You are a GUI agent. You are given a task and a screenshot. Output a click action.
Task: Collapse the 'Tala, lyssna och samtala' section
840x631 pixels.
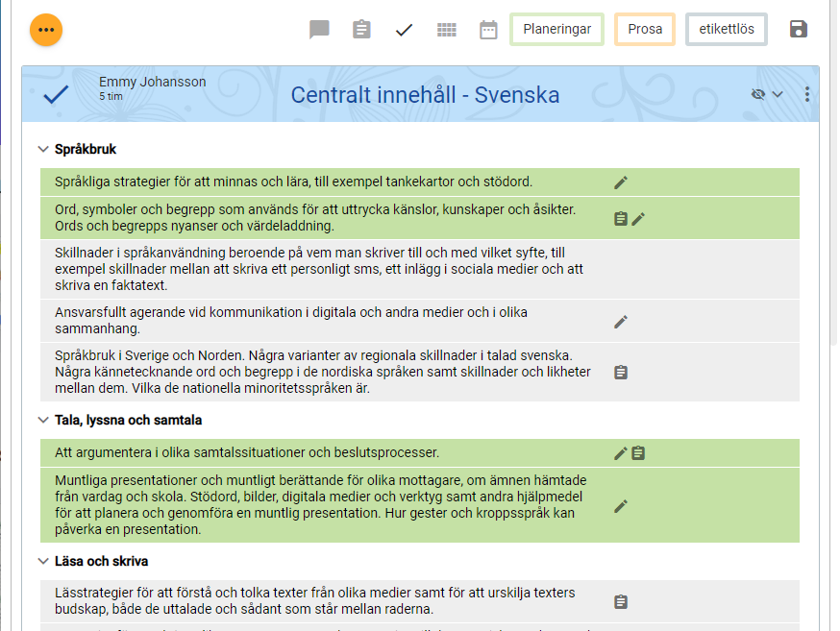(42, 420)
